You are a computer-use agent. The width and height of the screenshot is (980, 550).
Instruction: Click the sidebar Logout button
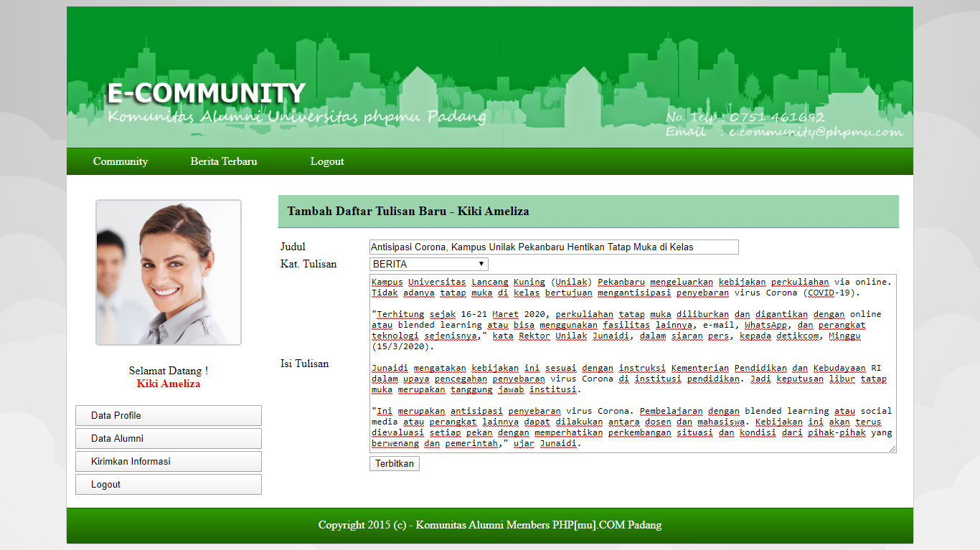point(169,484)
